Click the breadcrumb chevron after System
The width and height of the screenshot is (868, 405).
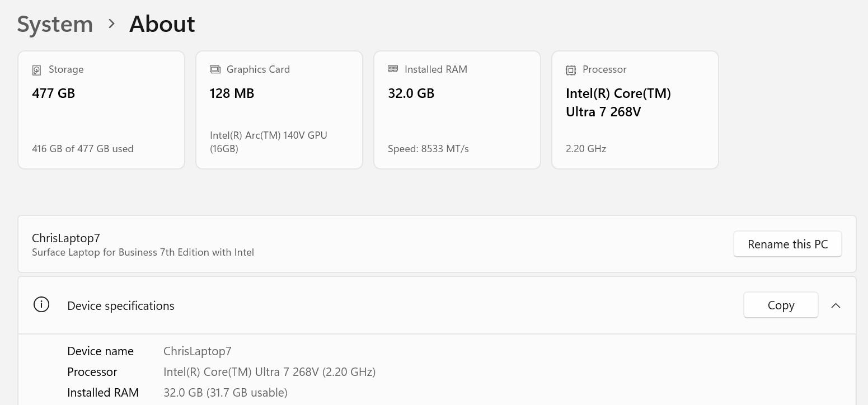[x=111, y=24]
